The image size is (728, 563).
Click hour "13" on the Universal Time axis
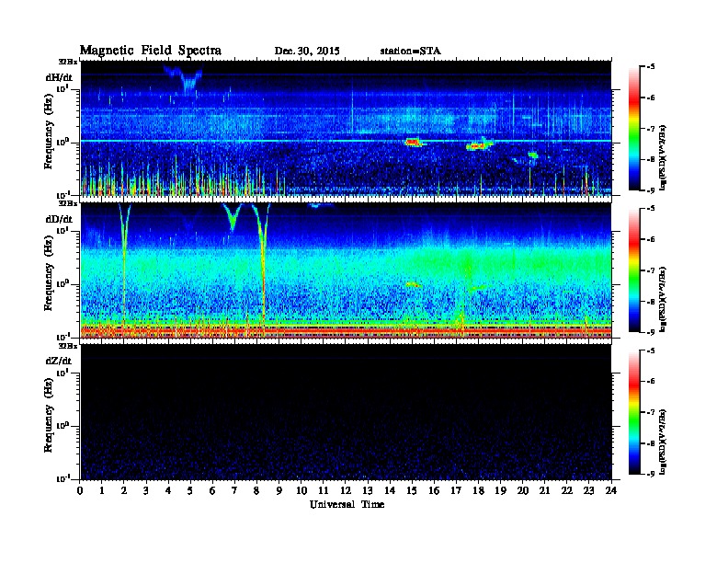368,490
